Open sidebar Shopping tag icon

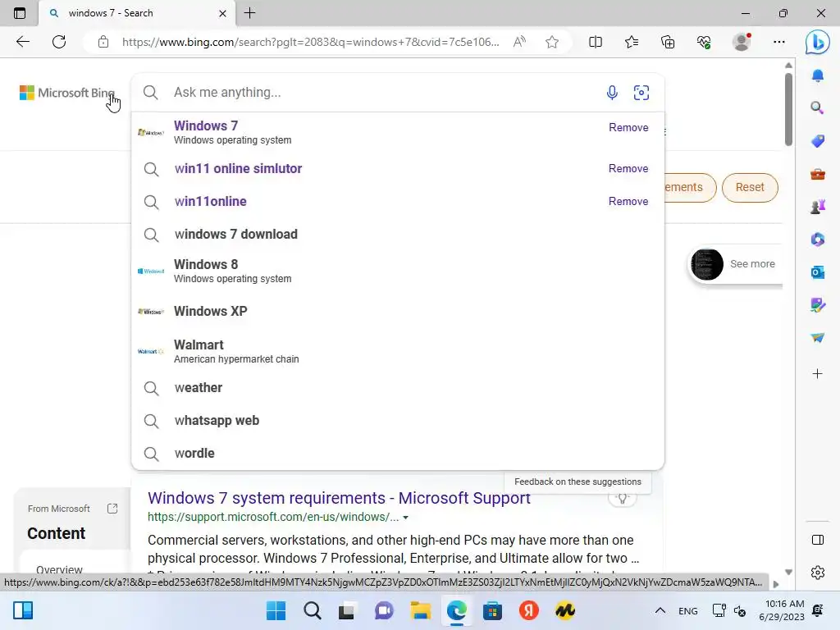point(818,141)
